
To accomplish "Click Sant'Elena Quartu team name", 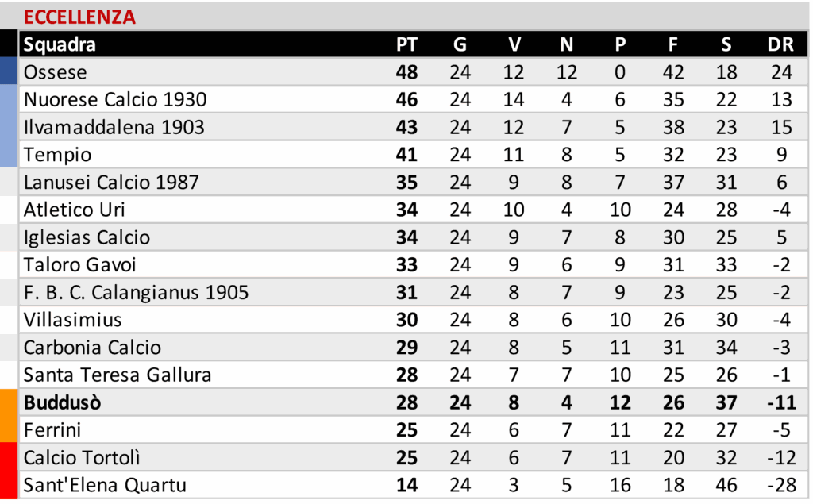I will (x=105, y=485).
